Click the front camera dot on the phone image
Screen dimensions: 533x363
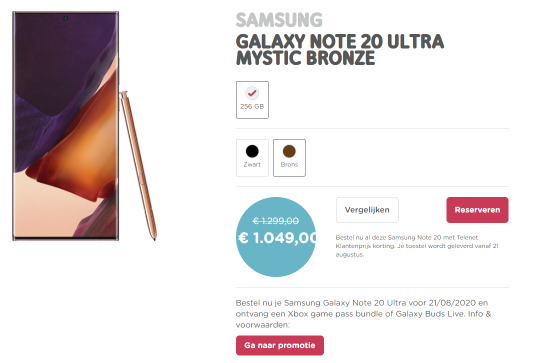(x=66, y=18)
